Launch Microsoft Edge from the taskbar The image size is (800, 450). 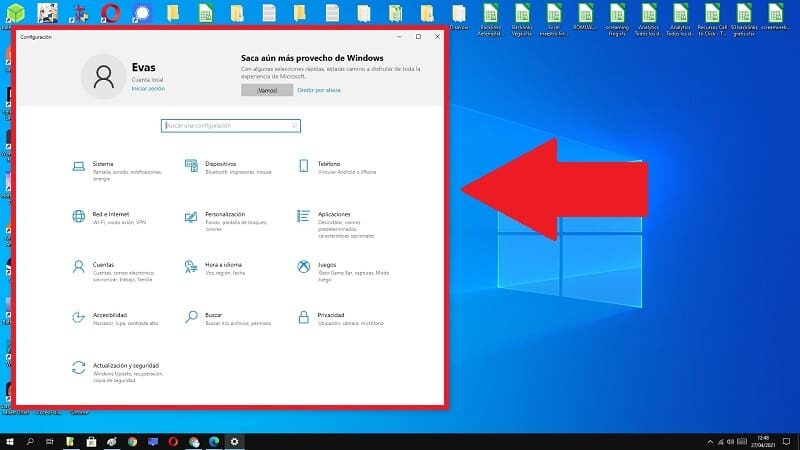coord(214,442)
